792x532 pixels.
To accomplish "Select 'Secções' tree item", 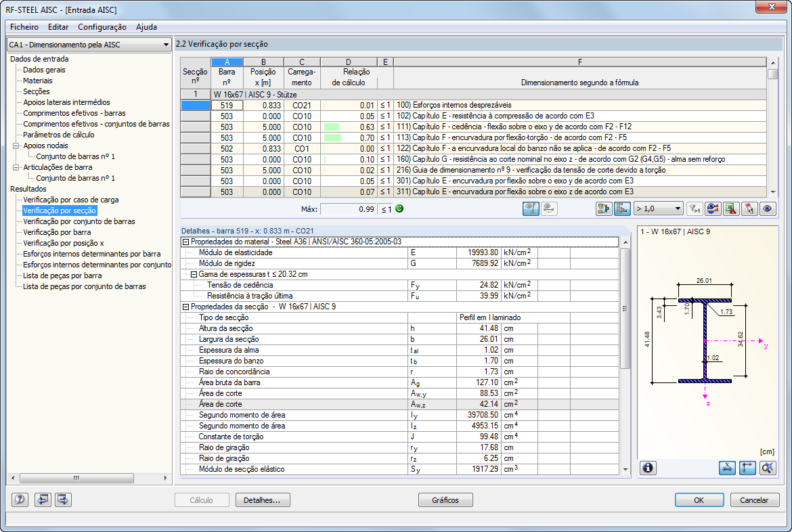I will [x=37, y=91].
